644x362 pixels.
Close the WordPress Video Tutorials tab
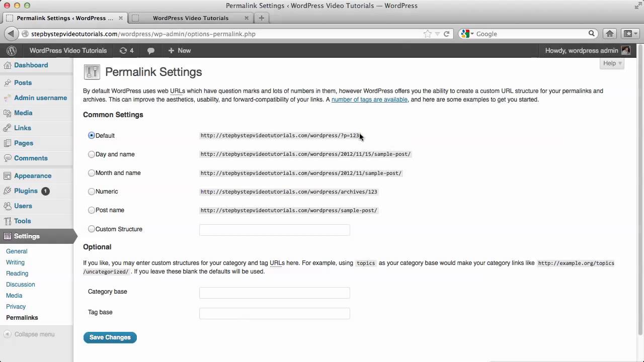coord(246,18)
